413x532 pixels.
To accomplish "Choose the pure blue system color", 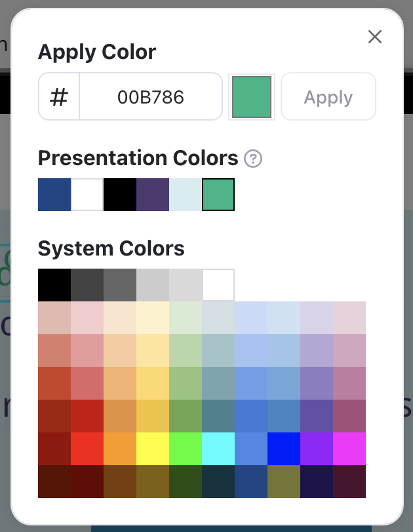I will 284,449.
